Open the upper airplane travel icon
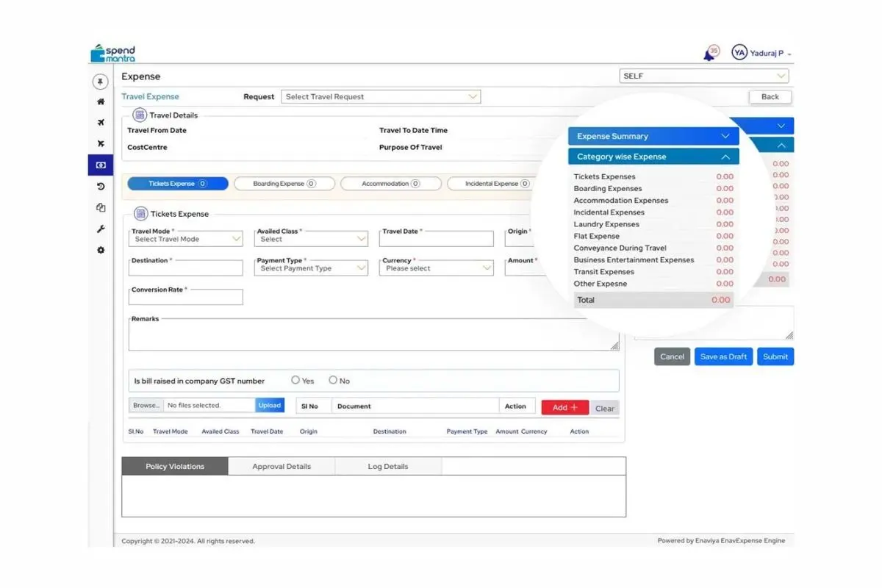Viewport: 882px width, 588px height. tap(101, 123)
